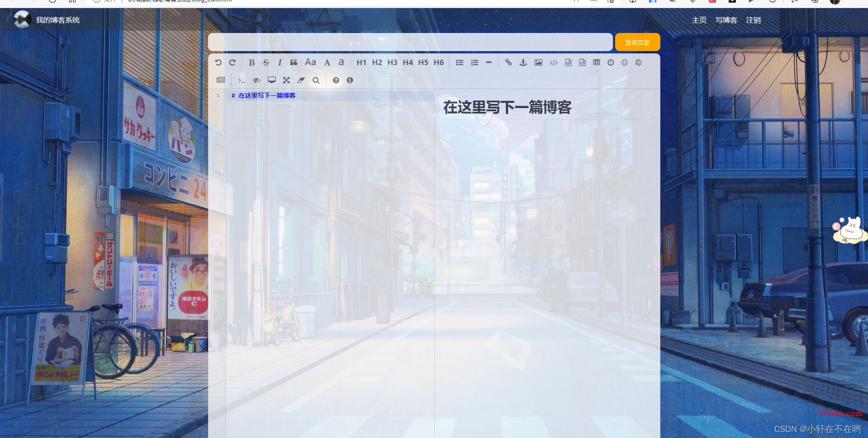This screenshot has height=438, width=868.
Task: Toggle bold formatting with the B icon
Action: (x=252, y=62)
